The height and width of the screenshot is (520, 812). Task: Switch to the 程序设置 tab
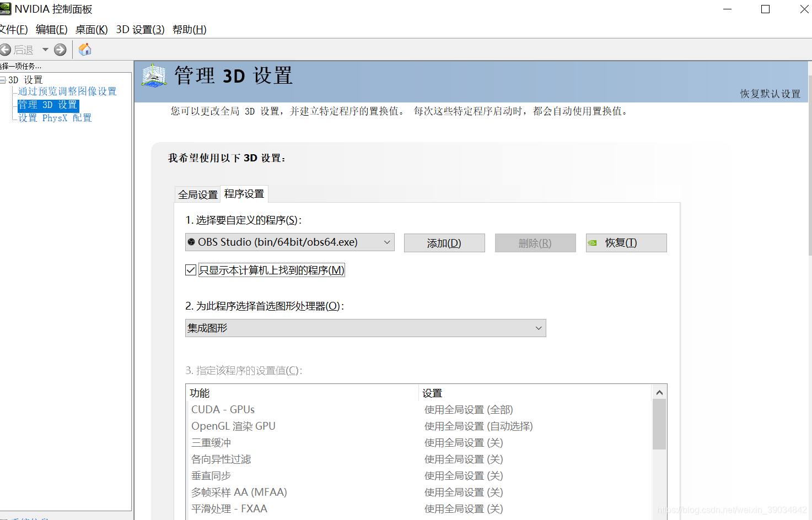[x=244, y=194]
